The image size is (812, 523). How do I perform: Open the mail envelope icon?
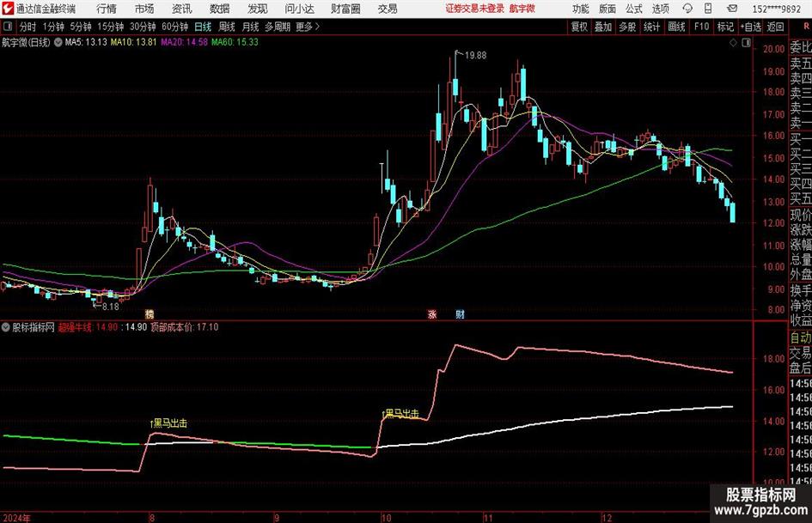click(x=732, y=9)
